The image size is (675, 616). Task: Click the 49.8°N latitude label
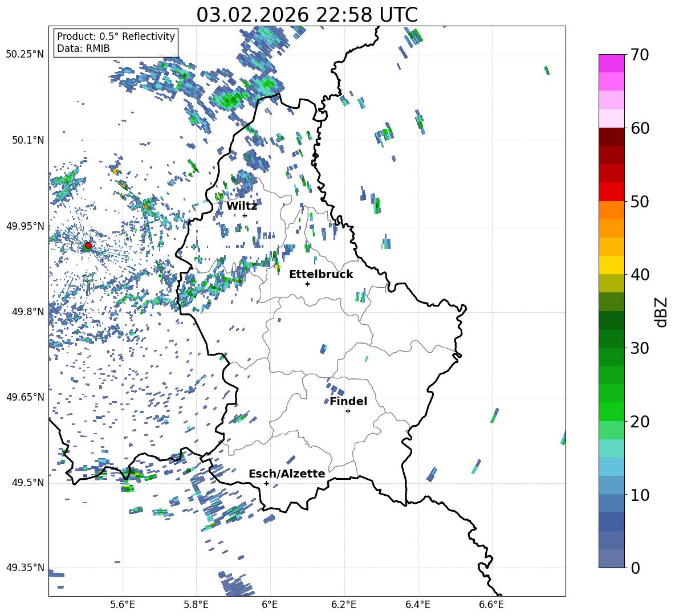tap(28, 312)
